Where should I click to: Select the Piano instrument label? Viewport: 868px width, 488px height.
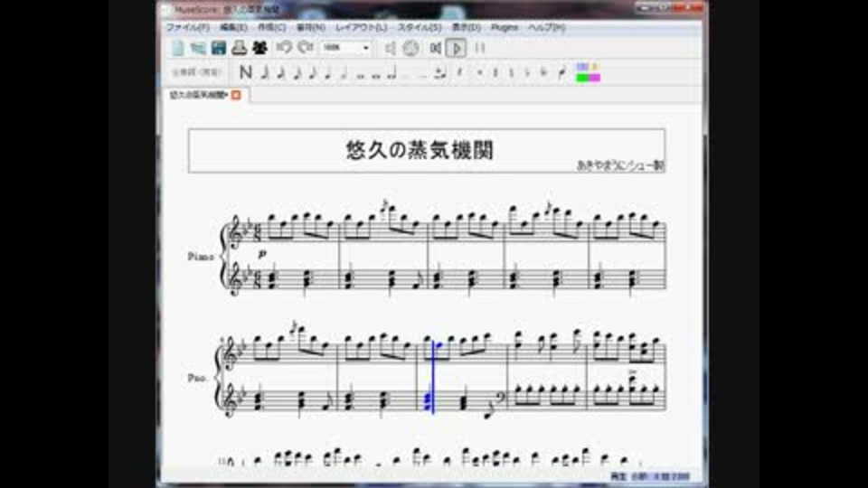201,257
